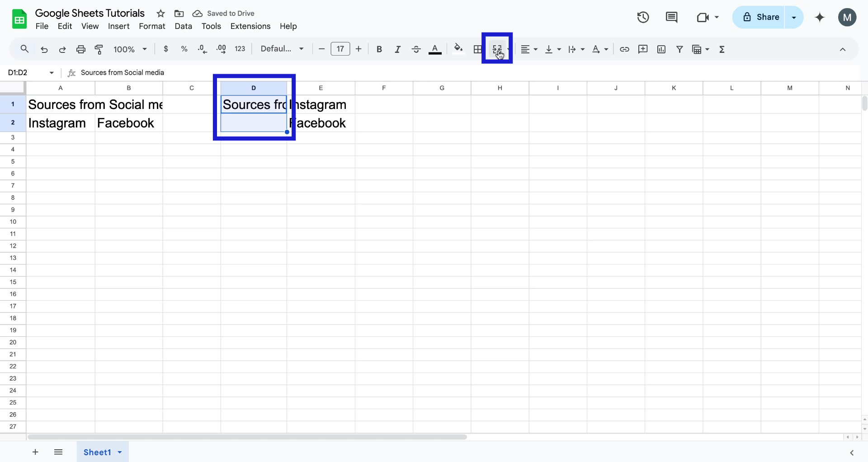Image resolution: width=868 pixels, height=462 pixels.
Task: Undo the last action
Action: coord(44,49)
